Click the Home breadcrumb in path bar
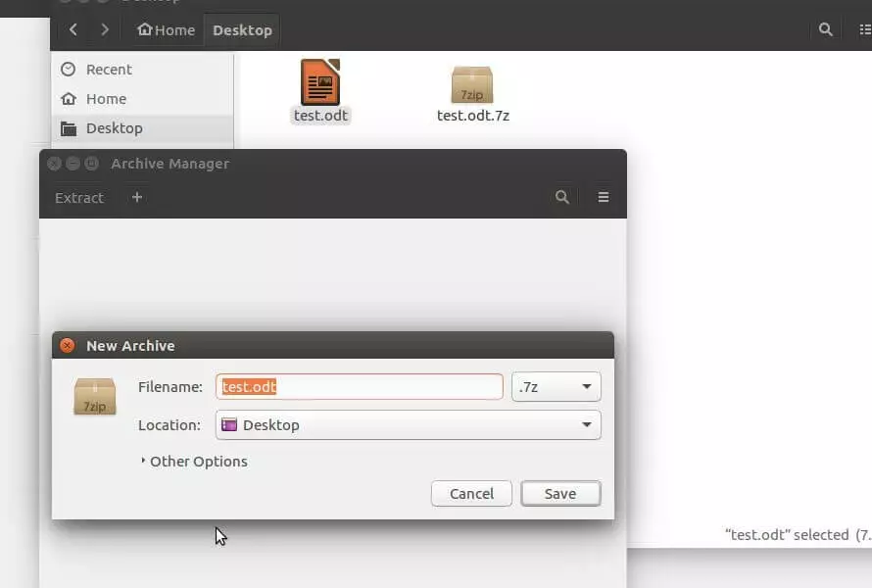Screen dimensions: 872x588 pos(167,29)
